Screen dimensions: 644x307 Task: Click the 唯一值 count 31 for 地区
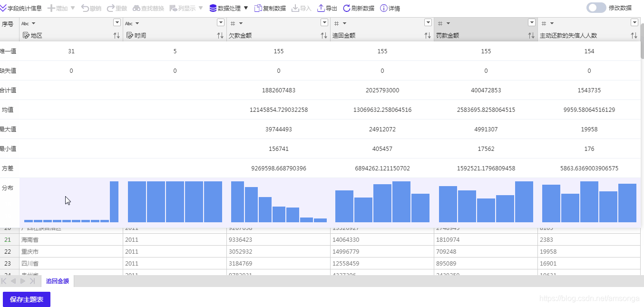[71, 51]
